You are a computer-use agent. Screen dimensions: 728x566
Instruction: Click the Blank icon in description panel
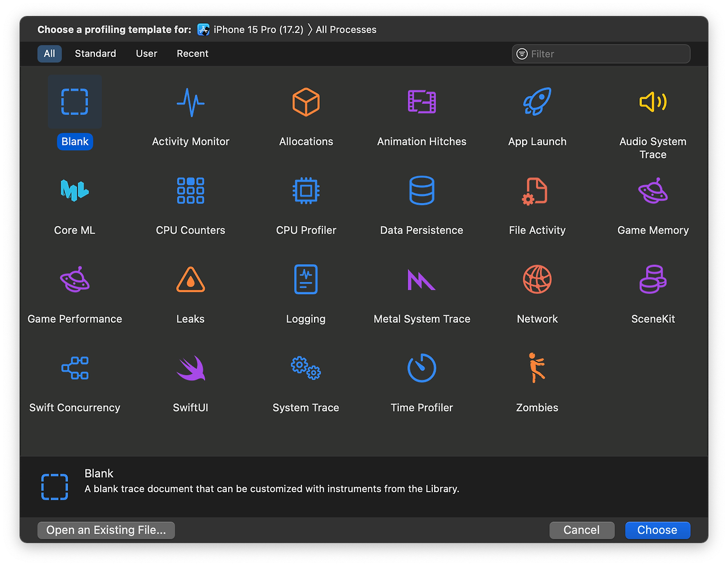[55, 486]
